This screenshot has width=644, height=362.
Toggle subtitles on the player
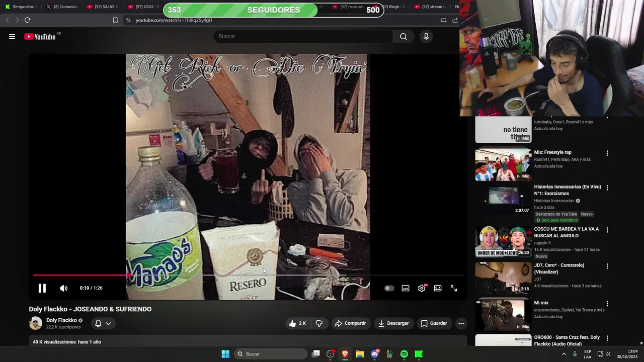[406, 288]
